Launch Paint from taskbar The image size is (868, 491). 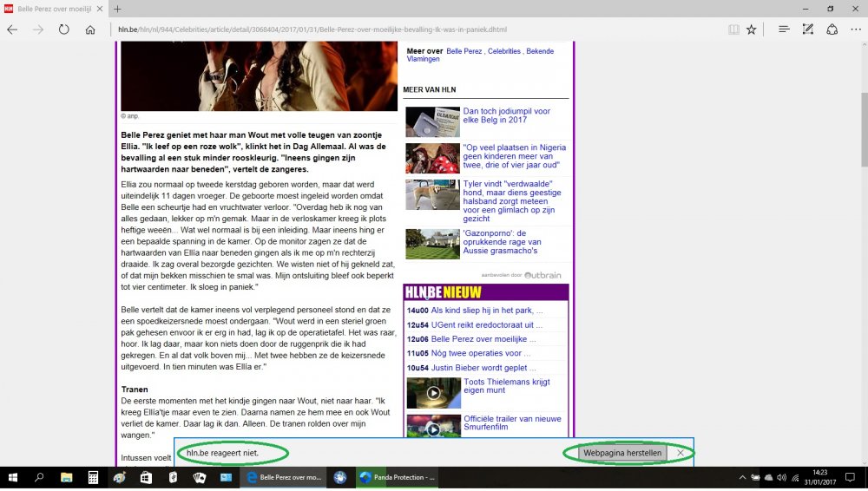tap(120, 477)
